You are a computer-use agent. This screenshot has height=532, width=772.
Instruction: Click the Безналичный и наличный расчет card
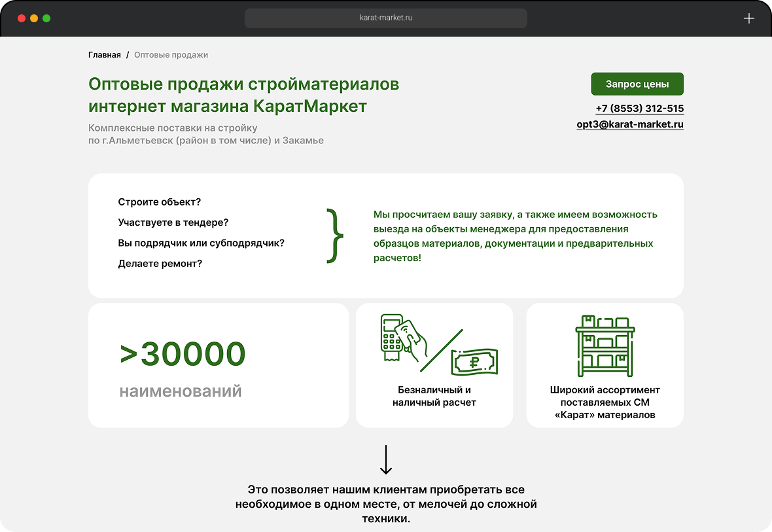(x=434, y=364)
